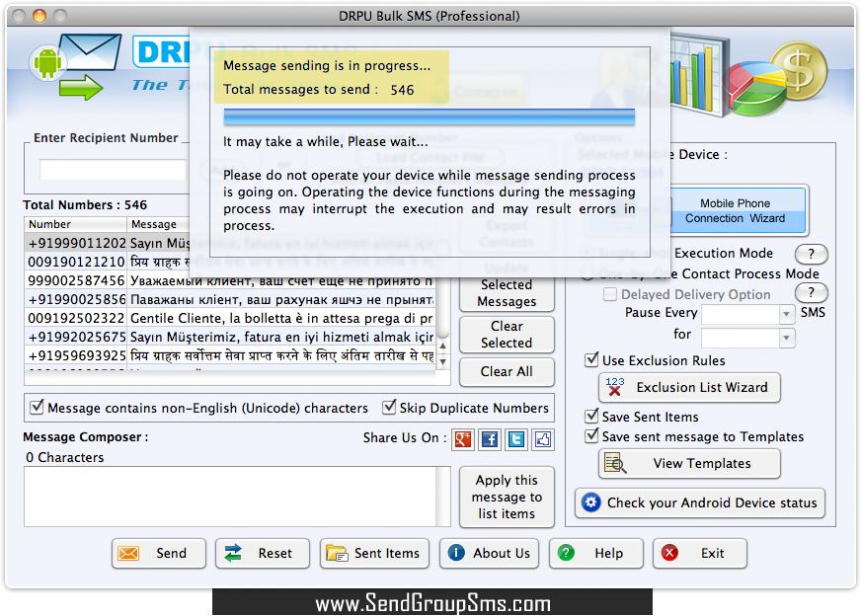Toggle Save sent message to Templates
This screenshot has height=616, width=861.
591,436
